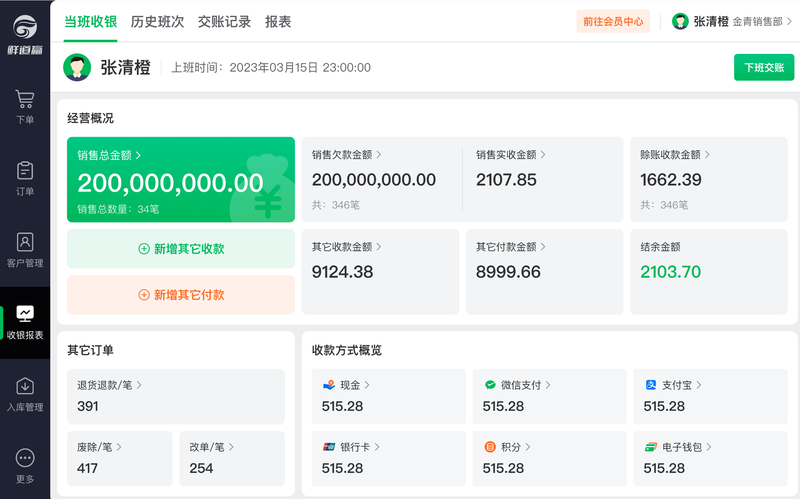This screenshot has height=499, width=800.
Task: Open 其它收款金额 detail chevron
Action: pyautogui.click(x=379, y=247)
